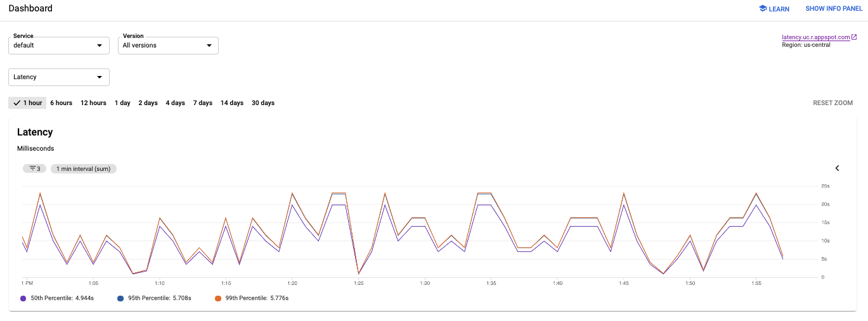Toggle the 95th Percentile series dot
Image resolution: width=868 pixels, height=321 pixels.
[x=120, y=298]
